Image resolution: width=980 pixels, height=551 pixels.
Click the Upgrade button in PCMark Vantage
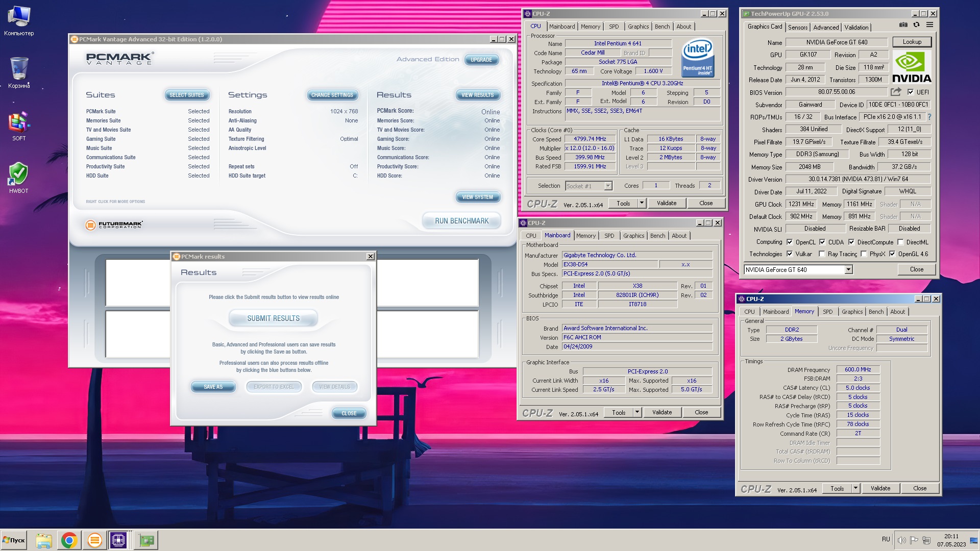(481, 60)
